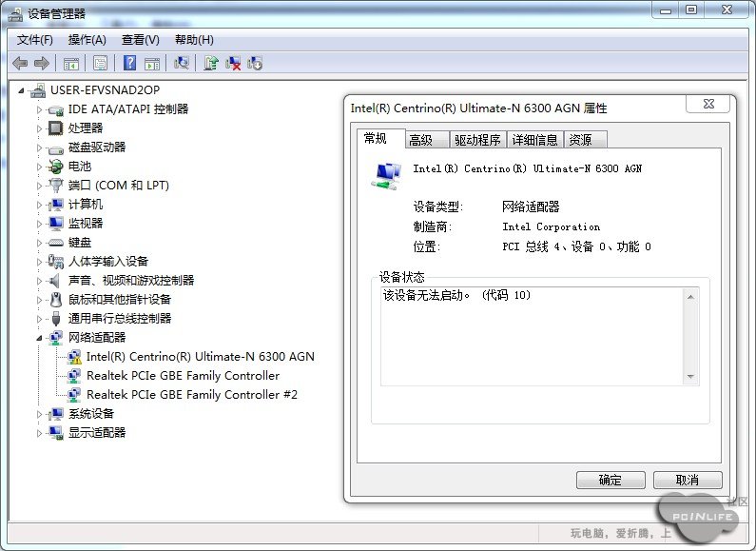Switch to the 详细信息 tab
The width and height of the screenshot is (756, 551).
pos(534,140)
